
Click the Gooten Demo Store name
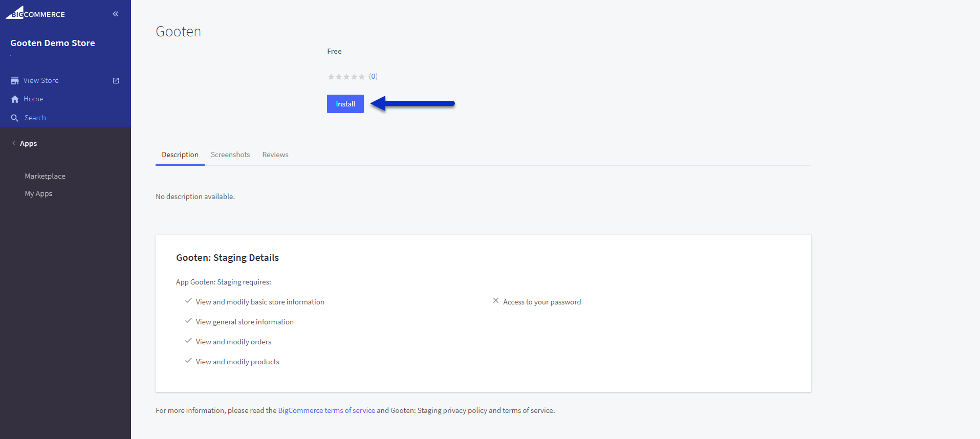click(x=53, y=43)
